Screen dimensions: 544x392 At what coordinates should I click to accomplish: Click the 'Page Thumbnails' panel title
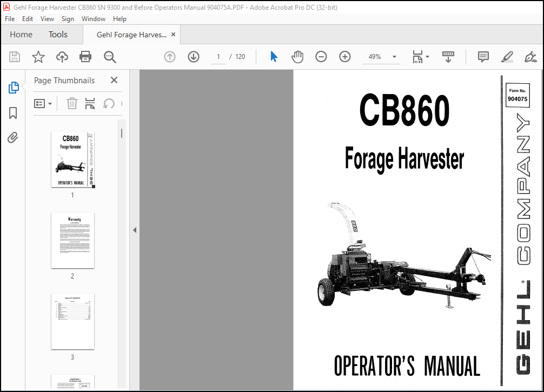point(64,81)
